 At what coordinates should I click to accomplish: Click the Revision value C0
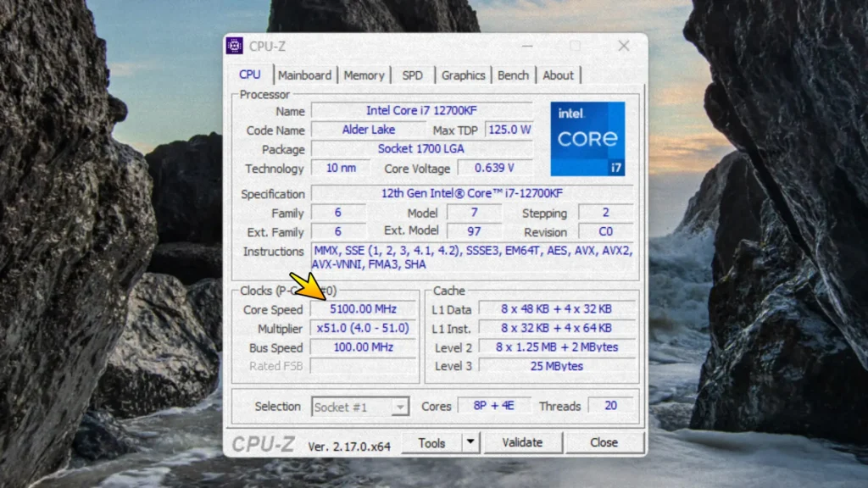pos(605,231)
